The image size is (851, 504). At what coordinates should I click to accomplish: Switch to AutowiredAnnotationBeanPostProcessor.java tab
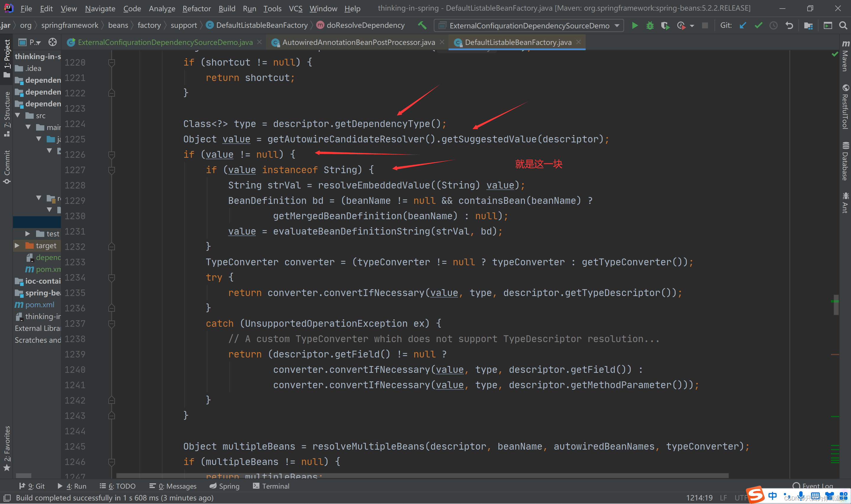coord(358,42)
